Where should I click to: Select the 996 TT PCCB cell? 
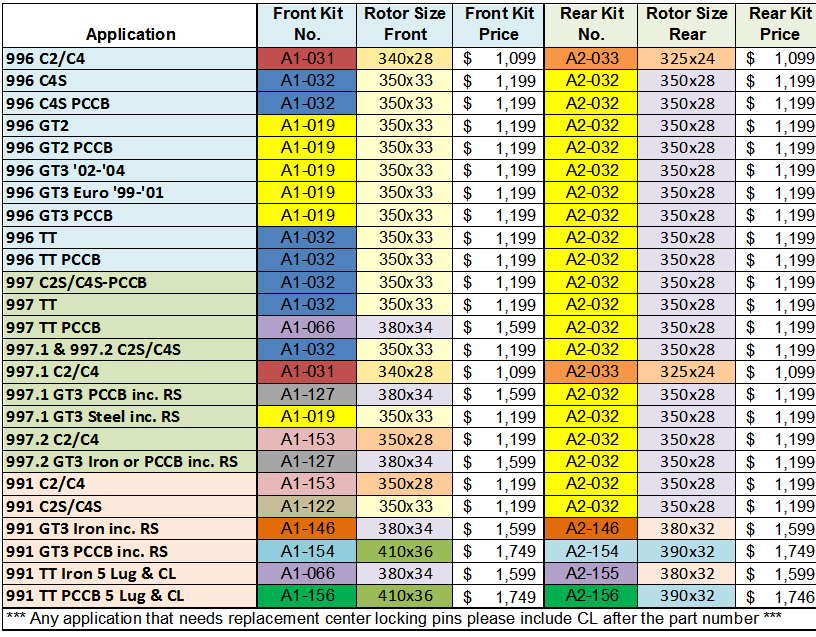pyautogui.click(x=130, y=260)
